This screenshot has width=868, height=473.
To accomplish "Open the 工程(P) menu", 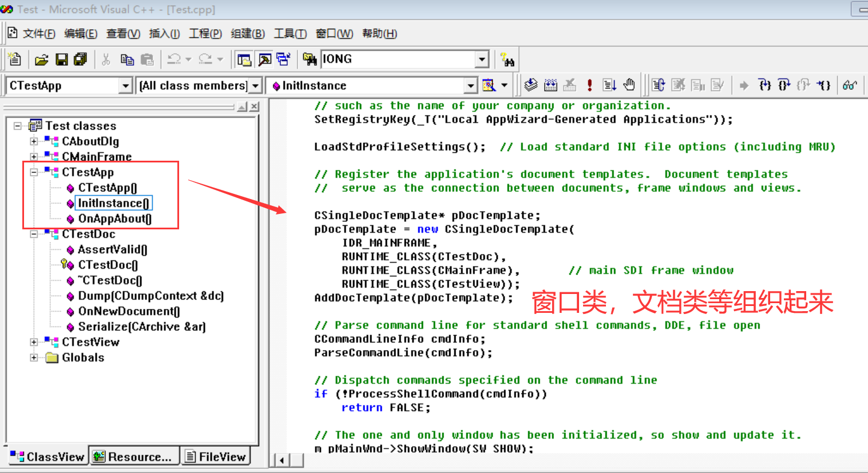I will click(205, 34).
